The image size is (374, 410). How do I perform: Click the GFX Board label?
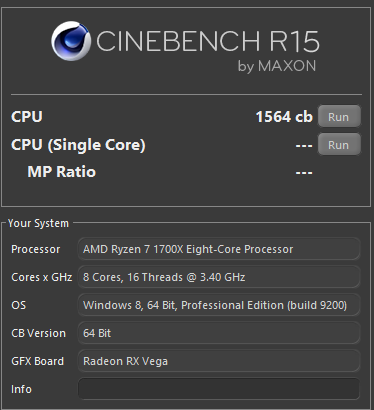coord(37,361)
